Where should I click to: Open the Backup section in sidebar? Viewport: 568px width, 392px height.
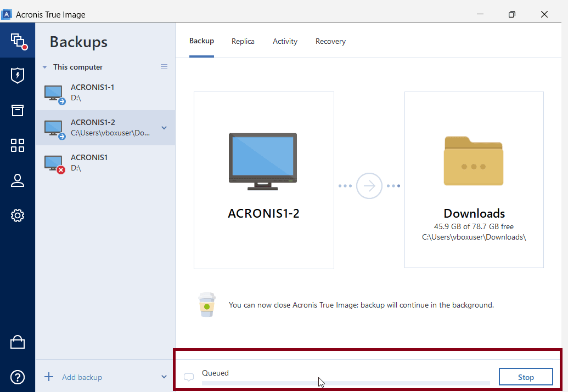coord(18,41)
